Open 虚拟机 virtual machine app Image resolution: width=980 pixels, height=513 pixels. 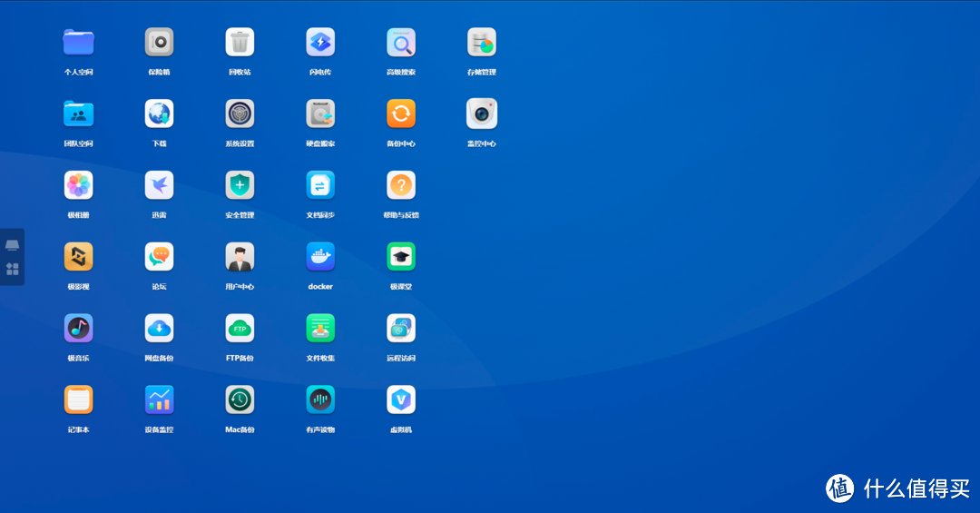coord(400,400)
